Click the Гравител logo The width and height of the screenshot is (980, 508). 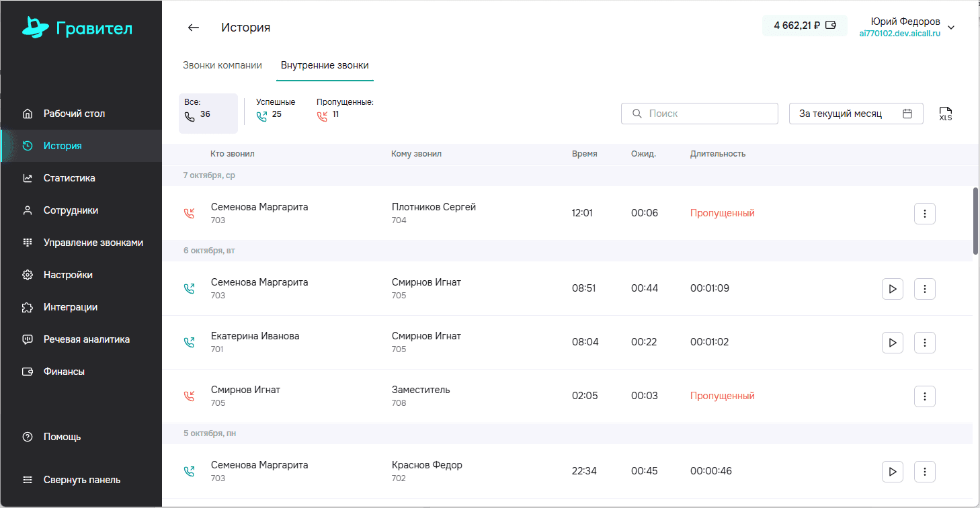[77, 28]
